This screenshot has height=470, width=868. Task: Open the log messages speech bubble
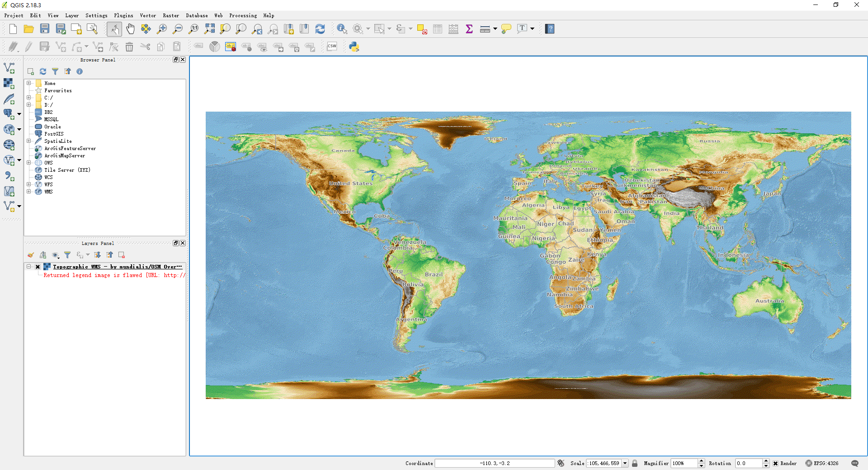coord(854,463)
